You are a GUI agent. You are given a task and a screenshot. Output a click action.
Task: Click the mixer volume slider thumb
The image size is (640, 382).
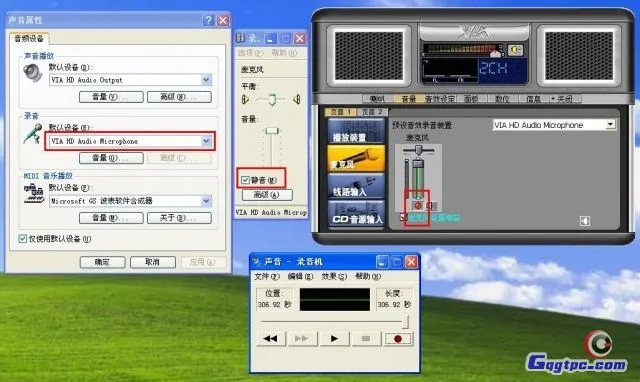(272, 131)
